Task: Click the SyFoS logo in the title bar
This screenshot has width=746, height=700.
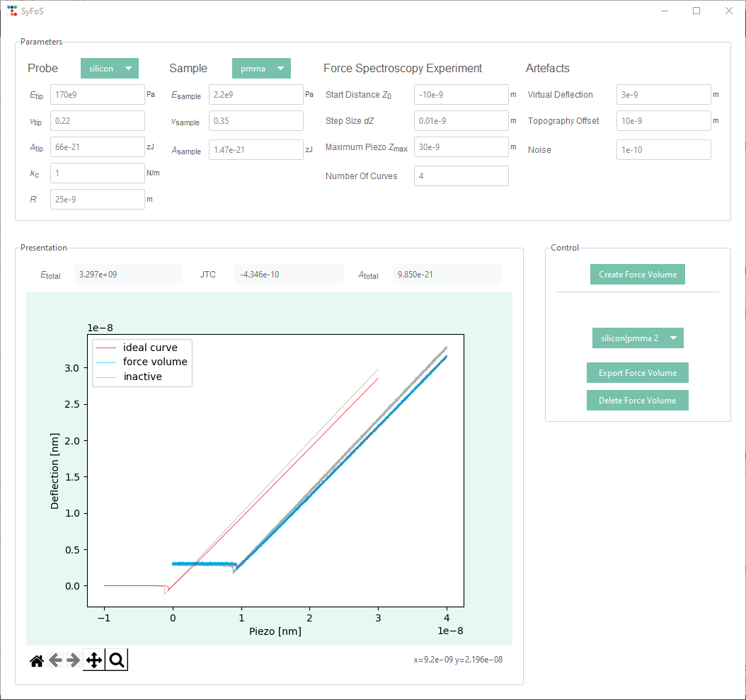Action: pos(13,11)
